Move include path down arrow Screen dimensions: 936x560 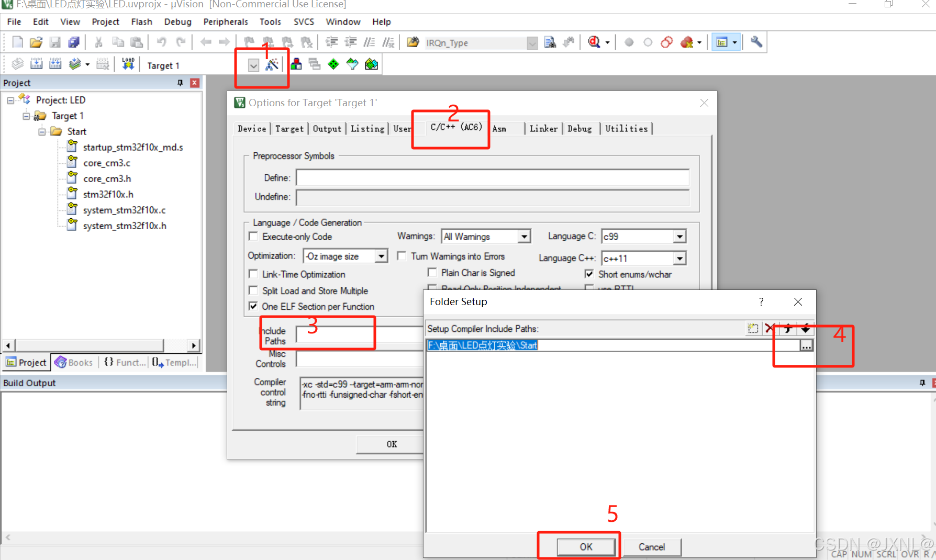805,329
